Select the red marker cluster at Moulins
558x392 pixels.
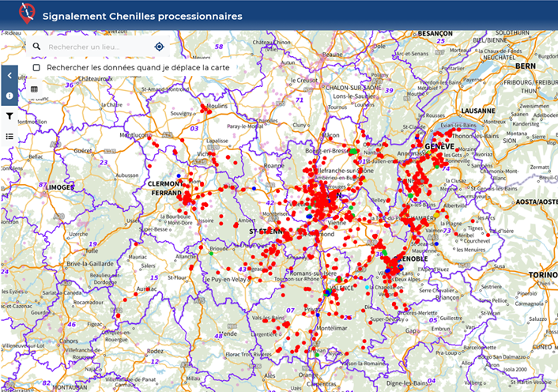[205, 109]
